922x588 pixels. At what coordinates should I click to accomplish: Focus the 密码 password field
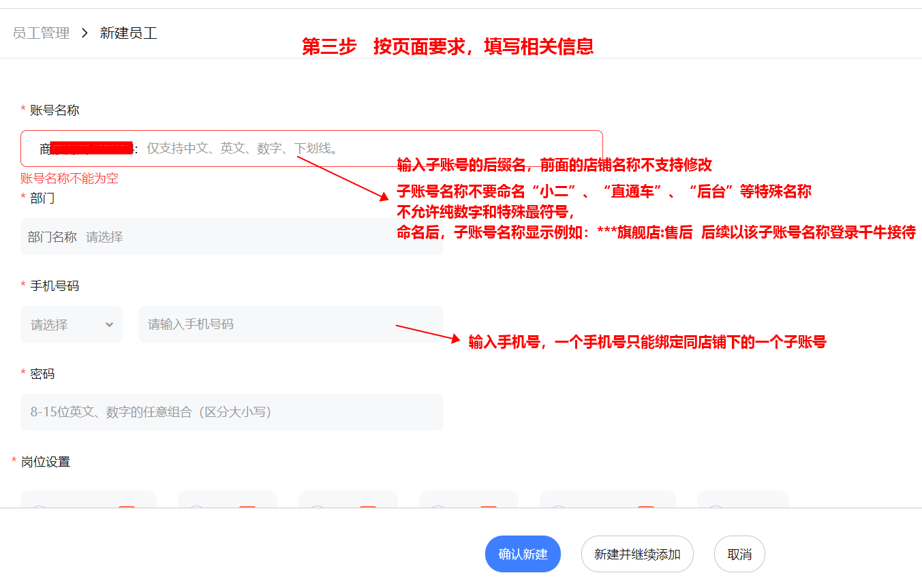pyautogui.click(x=232, y=412)
